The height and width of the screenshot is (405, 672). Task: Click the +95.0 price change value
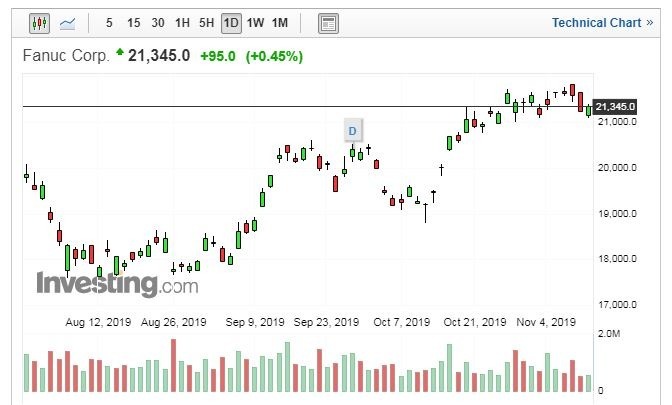[218, 56]
